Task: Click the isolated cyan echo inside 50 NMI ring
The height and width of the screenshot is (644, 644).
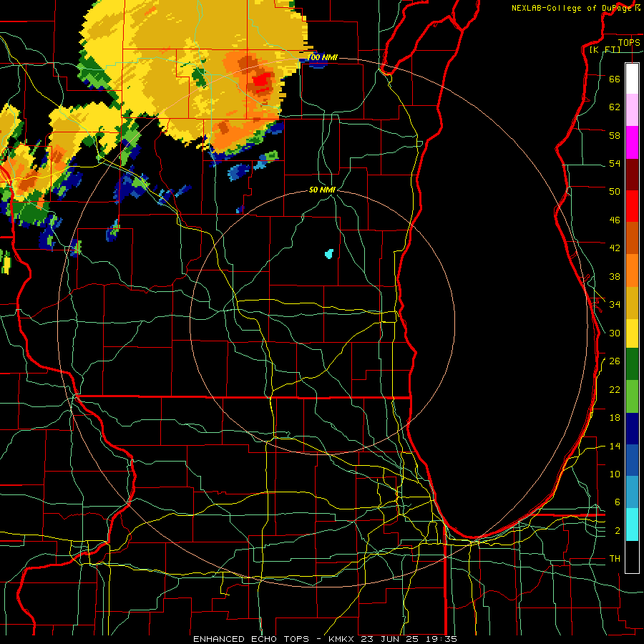Action: [x=329, y=253]
